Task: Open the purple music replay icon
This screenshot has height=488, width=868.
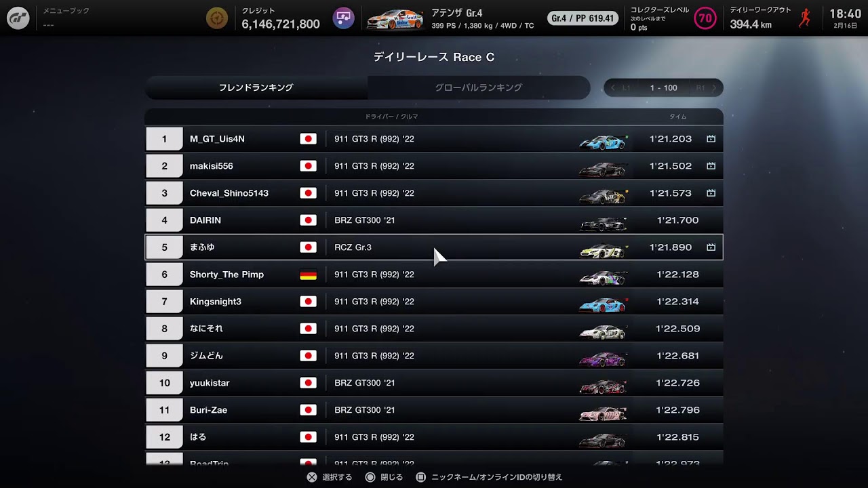Action: click(x=344, y=18)
